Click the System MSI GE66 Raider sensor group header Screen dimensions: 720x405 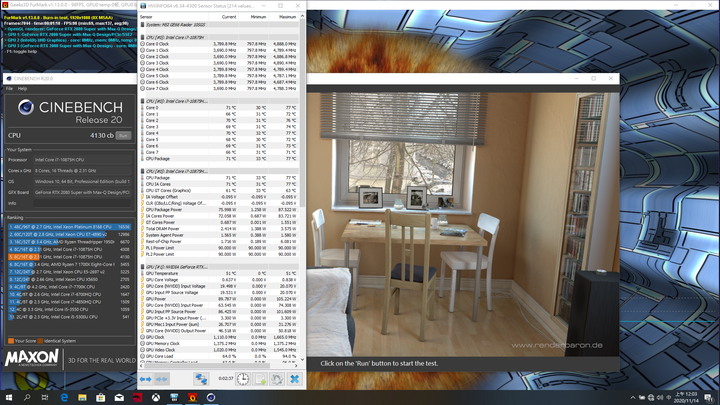(x=219, y=25)
